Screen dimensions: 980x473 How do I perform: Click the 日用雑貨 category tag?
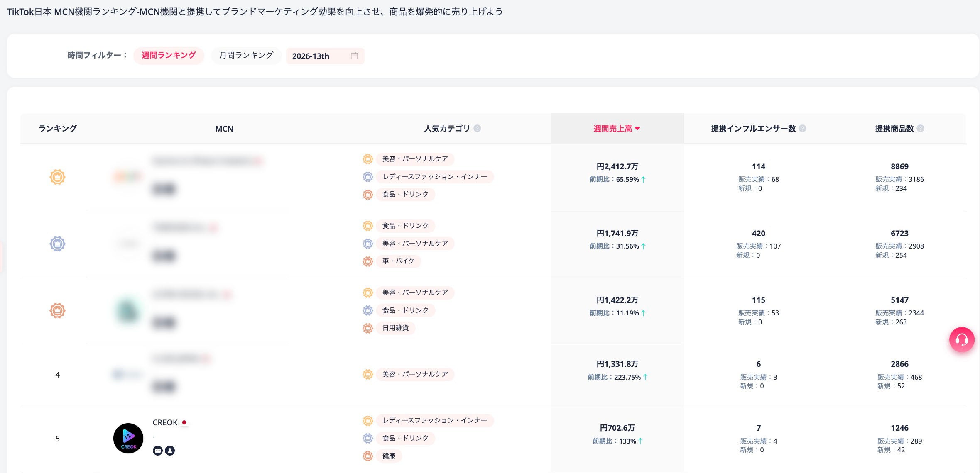(395, 328)
